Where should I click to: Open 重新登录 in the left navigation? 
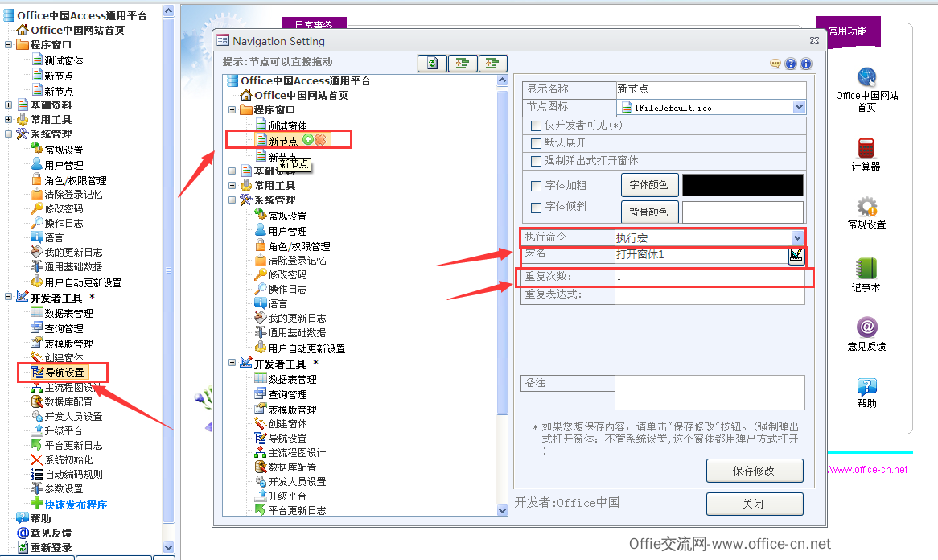pyautogui.click(x=51, y=547)
